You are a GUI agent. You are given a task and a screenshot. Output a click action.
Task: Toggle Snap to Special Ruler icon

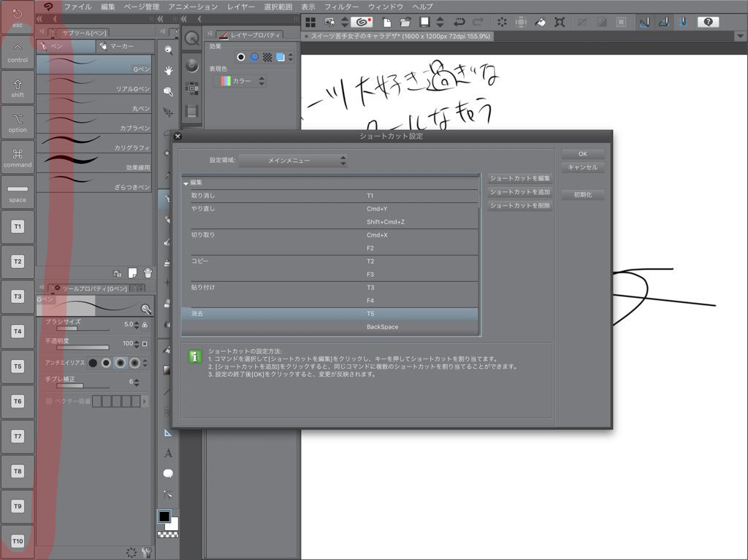click(x=663, y=22)
